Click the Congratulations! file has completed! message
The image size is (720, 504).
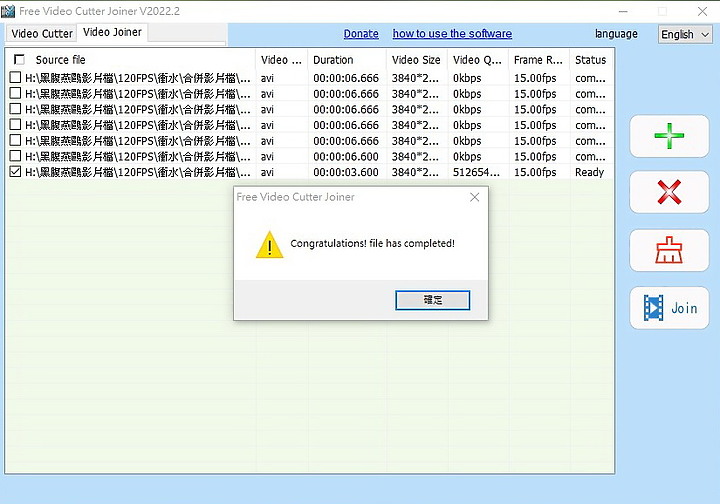[372, 243]
